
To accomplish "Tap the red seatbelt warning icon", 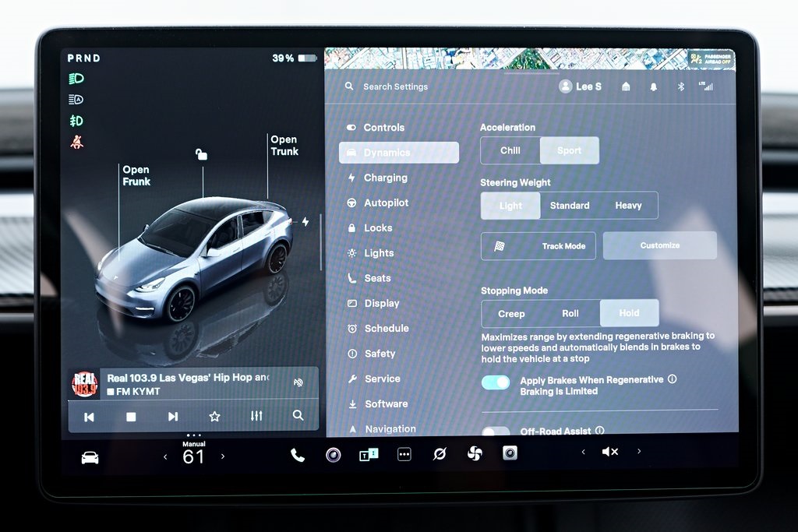I will point(77,142).
